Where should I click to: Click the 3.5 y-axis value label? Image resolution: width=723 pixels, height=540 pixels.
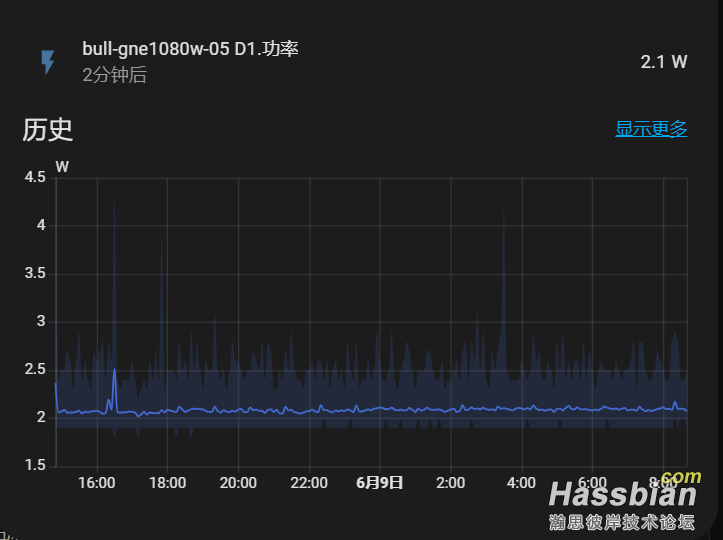point(35,273)
